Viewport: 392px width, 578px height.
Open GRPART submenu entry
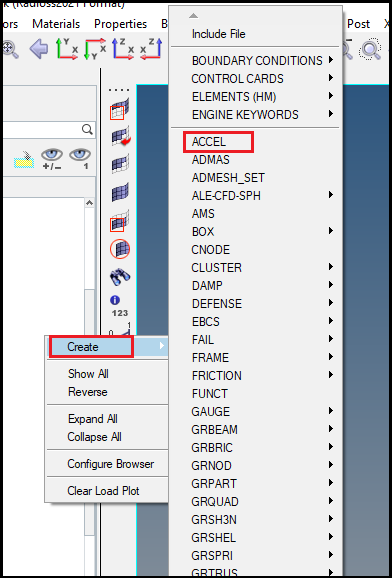(x=256, y=483)
